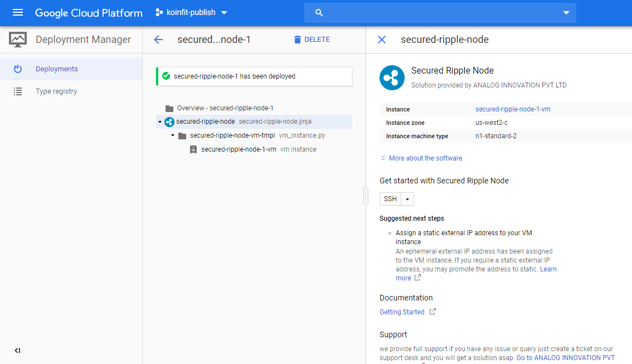Open the SSH options dropdown arrow

tap(407, 199)
